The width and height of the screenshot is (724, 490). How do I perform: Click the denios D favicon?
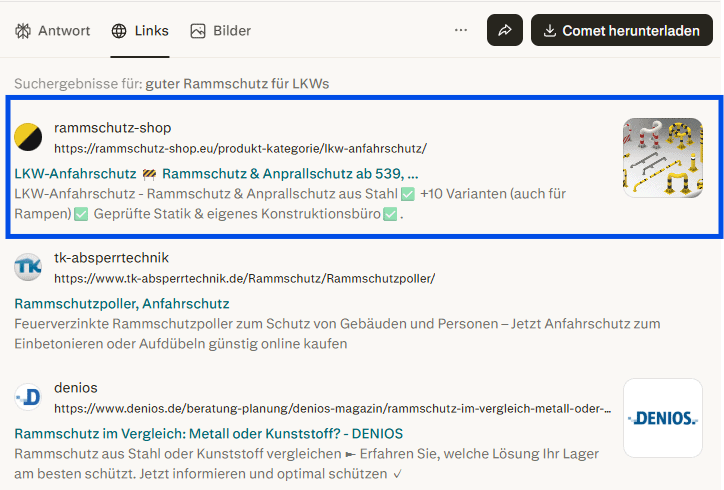tap(28, 397)
